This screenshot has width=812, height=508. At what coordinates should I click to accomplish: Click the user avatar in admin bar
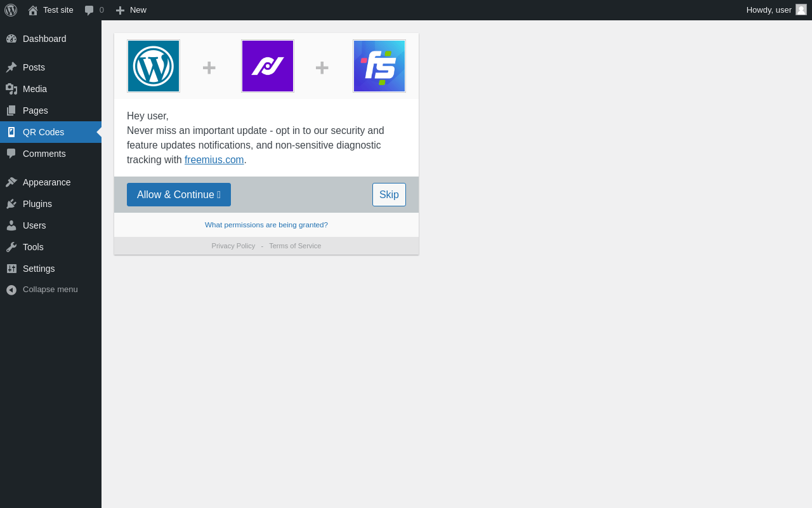click(x=801, y=10)
